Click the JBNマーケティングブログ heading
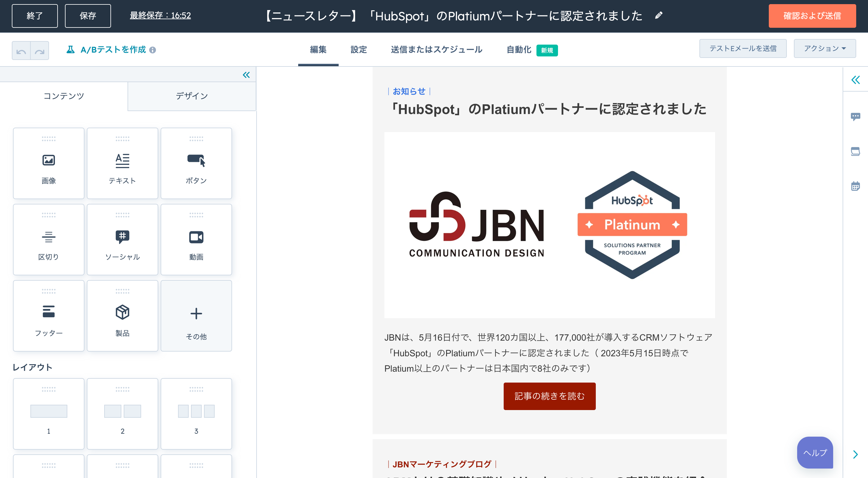Screen dimensions: 868x478 pos(442,464)
